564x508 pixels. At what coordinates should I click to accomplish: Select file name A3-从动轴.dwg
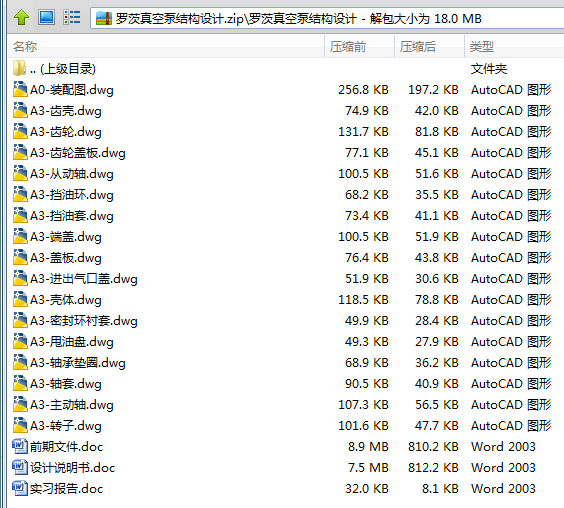[72, 174]
